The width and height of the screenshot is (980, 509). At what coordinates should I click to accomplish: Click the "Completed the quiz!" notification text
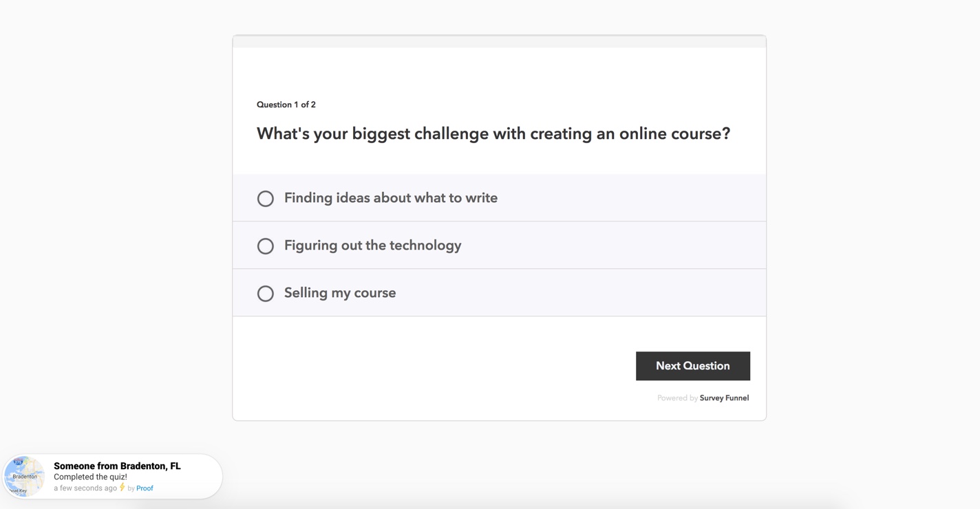[90, 477]
